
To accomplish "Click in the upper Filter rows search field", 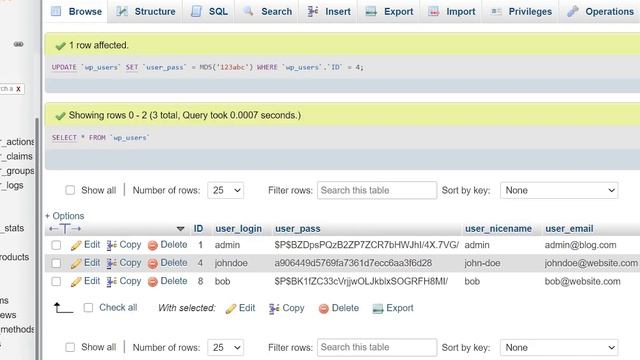I will coord(377,190).
